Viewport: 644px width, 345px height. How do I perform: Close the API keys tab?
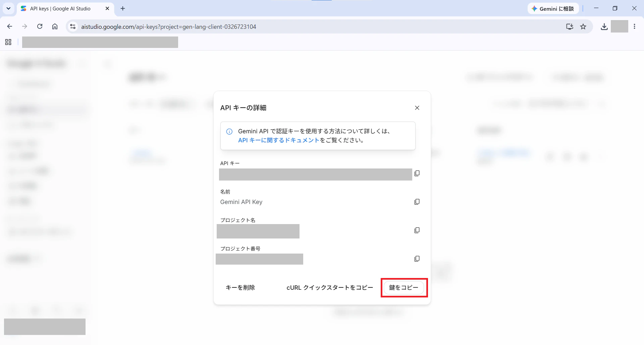(x=107, y=8)
